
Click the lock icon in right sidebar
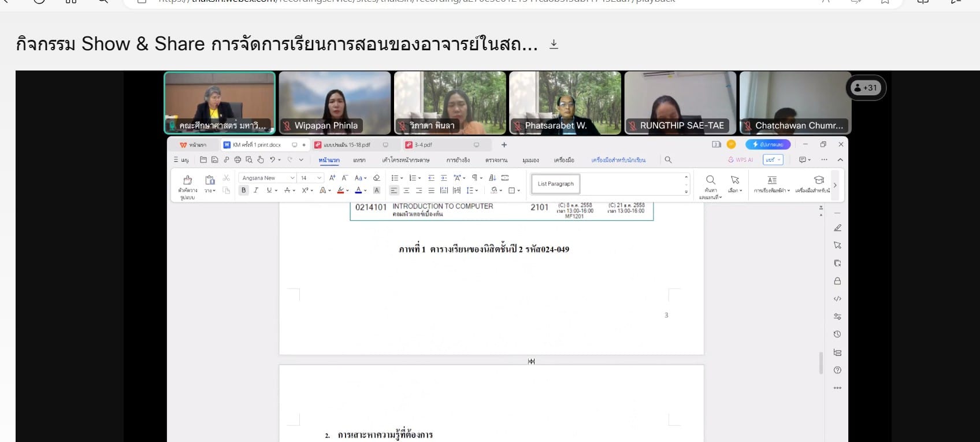(837, 281)
